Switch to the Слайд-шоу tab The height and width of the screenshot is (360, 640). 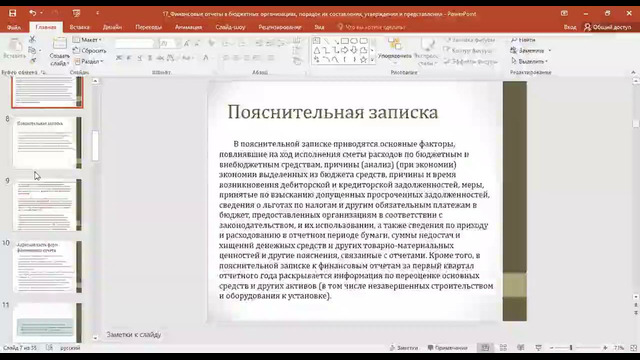tap(231, 27)
